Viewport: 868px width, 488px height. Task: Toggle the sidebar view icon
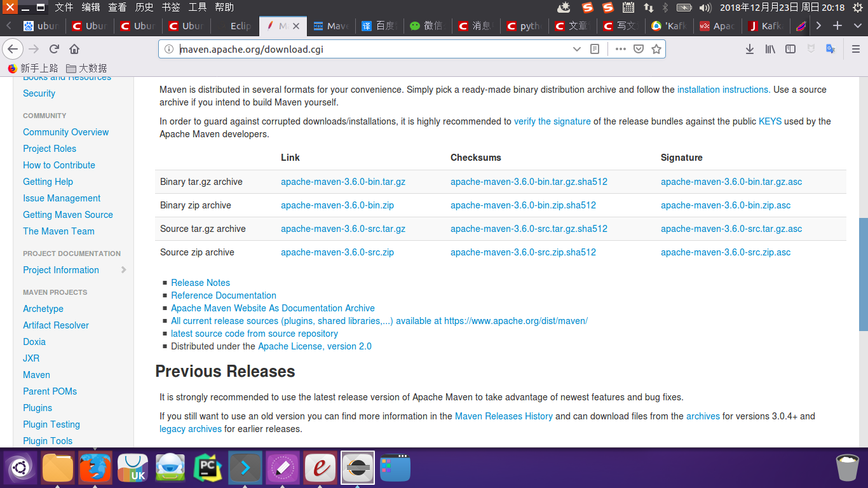(x=790, y=49)
